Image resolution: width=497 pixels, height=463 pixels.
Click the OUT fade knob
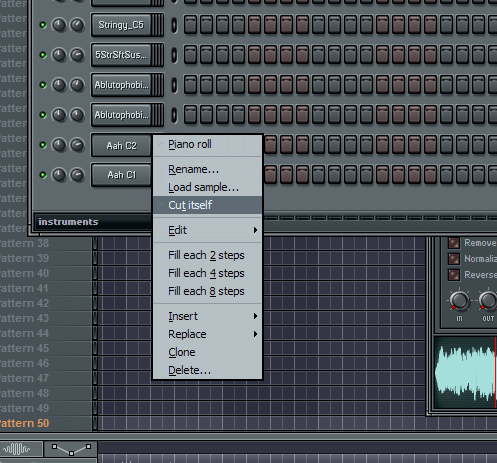point(488,300)
